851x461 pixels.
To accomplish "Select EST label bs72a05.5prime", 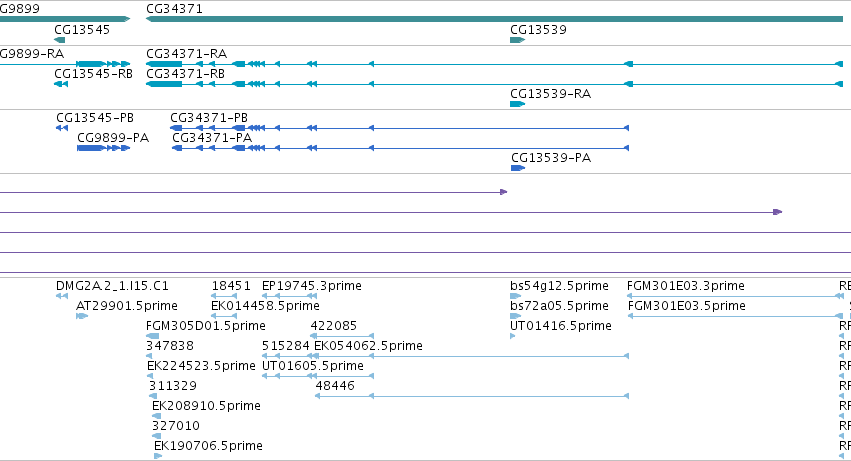I will pyautogui.click(x=560, y=306).
